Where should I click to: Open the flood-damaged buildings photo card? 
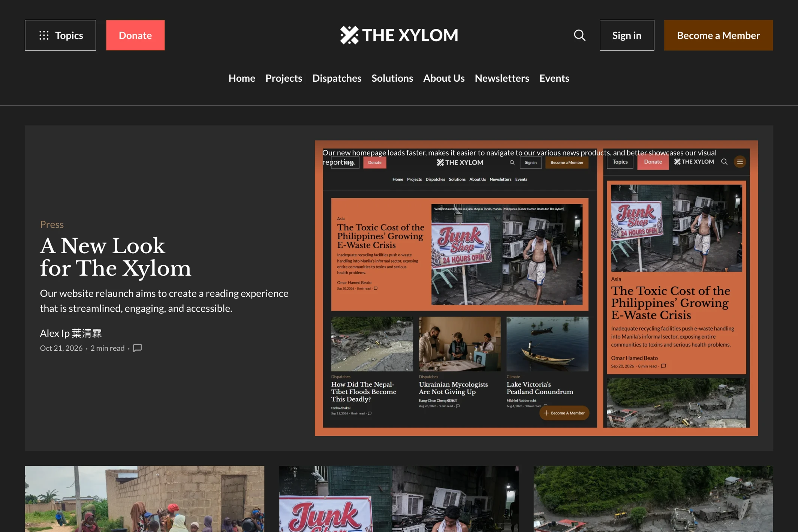(653, 499)
